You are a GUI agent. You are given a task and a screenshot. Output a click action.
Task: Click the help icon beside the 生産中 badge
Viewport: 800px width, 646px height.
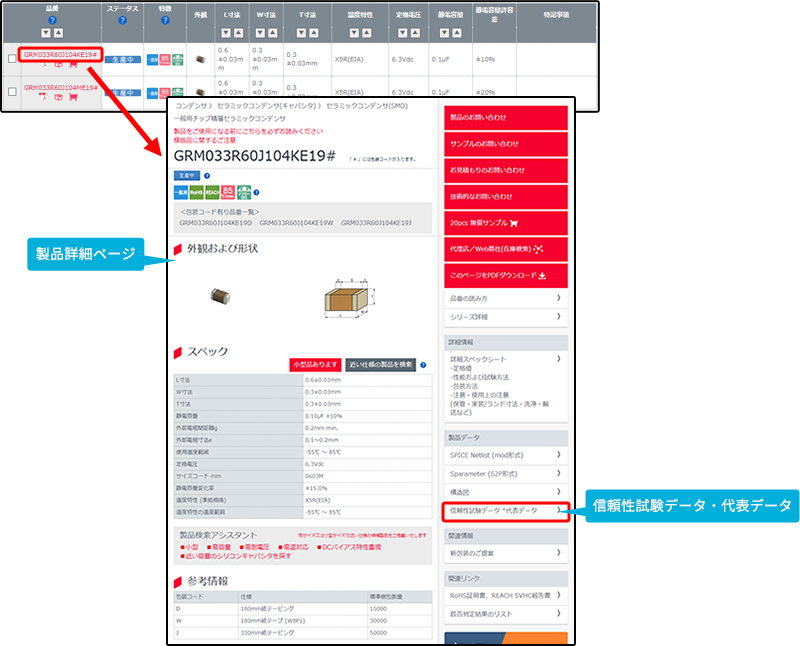206,175
